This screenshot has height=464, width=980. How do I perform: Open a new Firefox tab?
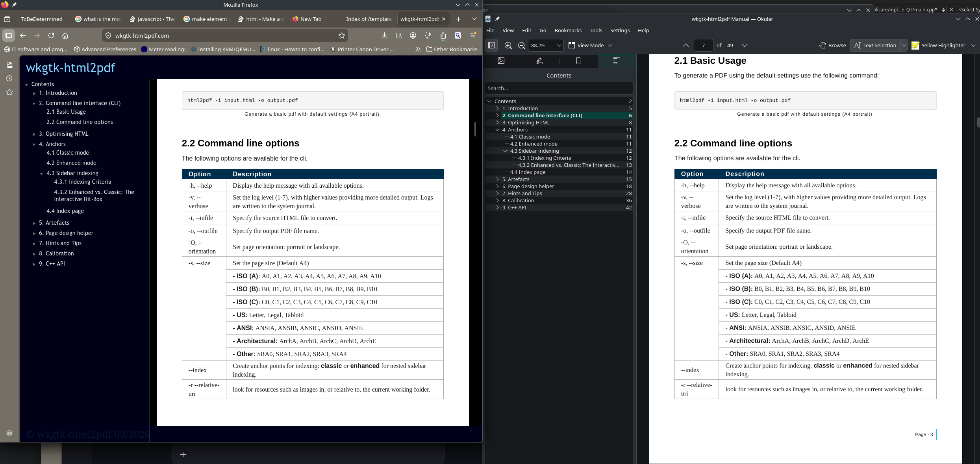pos(458,19)
